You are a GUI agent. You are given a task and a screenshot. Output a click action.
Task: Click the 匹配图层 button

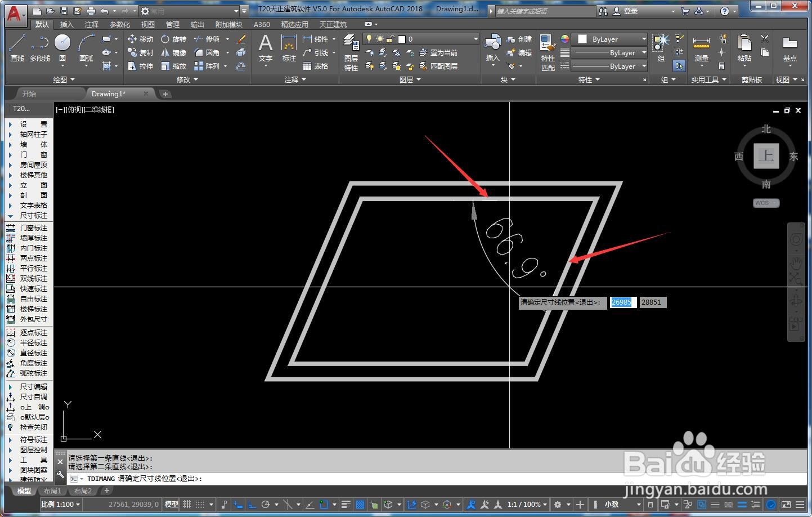tap(438, 66)
